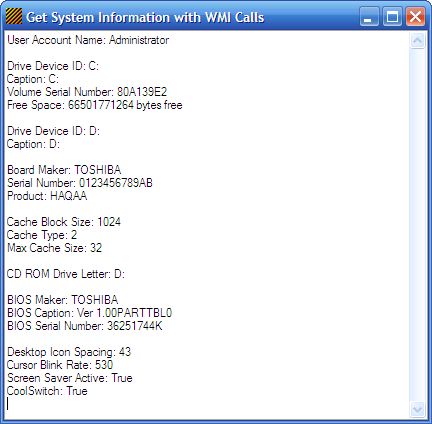Click the BIOS Serial Number 36251744K line
The width and height of the screenshot is (432, 424).
(x=85, y=326)
